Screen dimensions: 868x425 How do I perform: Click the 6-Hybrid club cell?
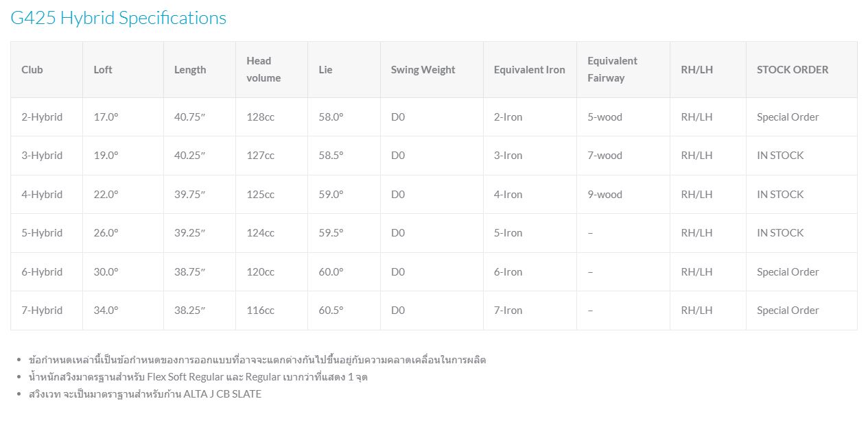tap(42, 272)
